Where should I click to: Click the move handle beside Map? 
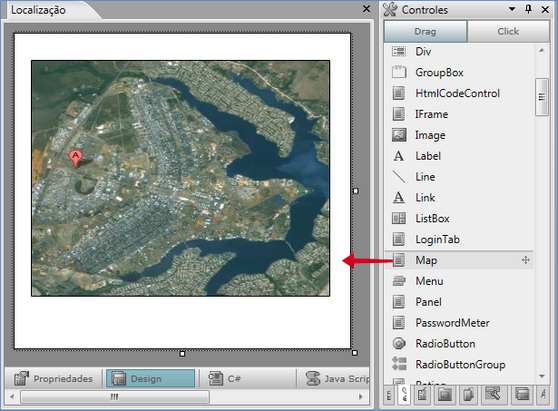point(526,260)
